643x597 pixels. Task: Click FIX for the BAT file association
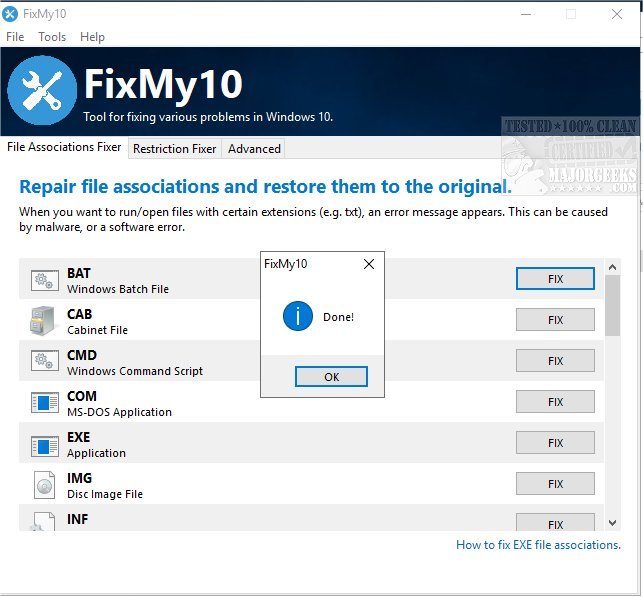coord(555,279)
